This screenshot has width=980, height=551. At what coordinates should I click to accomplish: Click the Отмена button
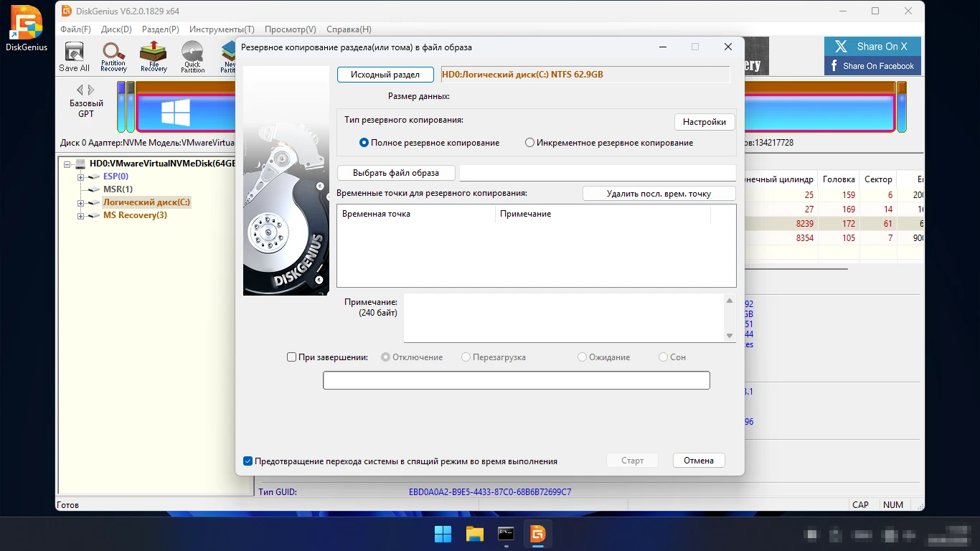coord(699,461)
